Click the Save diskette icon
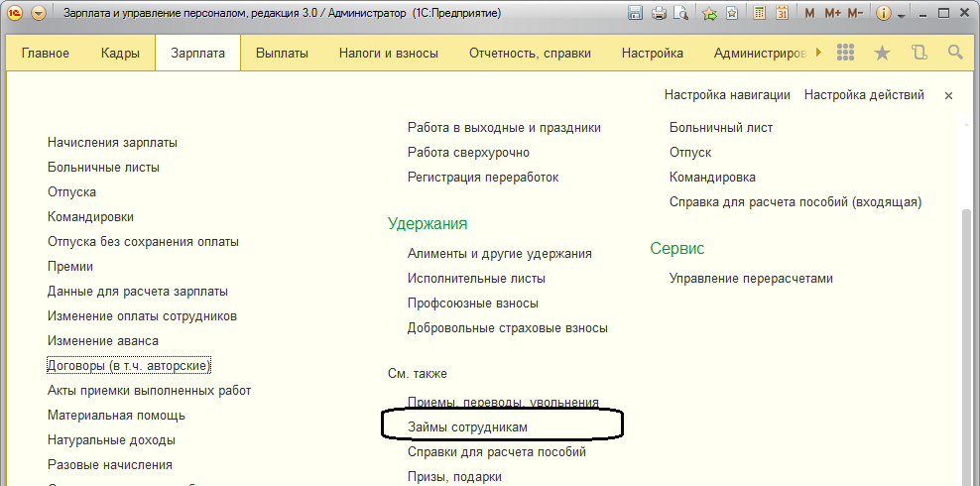 [x=636, y=14]
